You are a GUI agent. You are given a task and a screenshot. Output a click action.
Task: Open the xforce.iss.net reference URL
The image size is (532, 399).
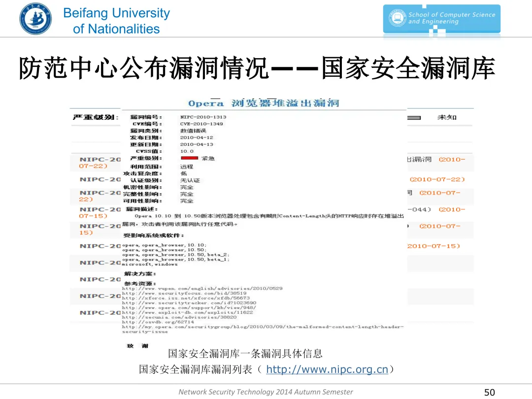pyautogui.click(x=186, y=298)
